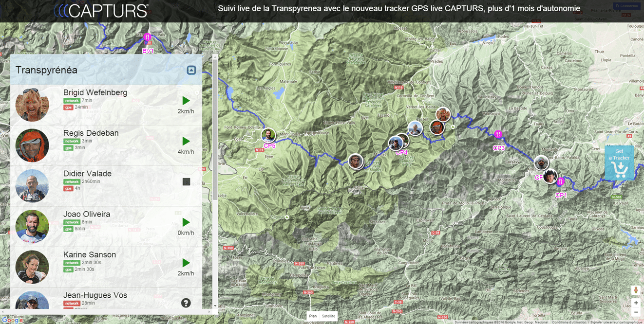644x324 pixels.
Task: Play Joao Oliveira's track
Action: [186, 222]
